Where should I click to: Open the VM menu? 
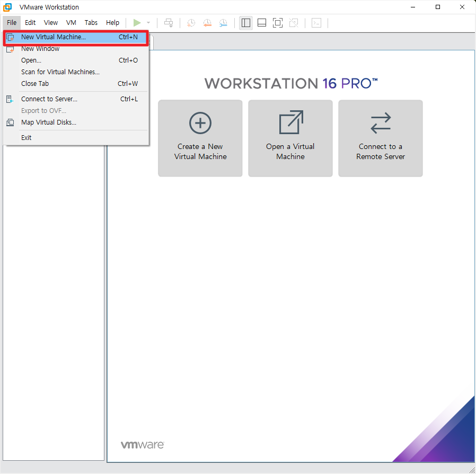point(71,23)
